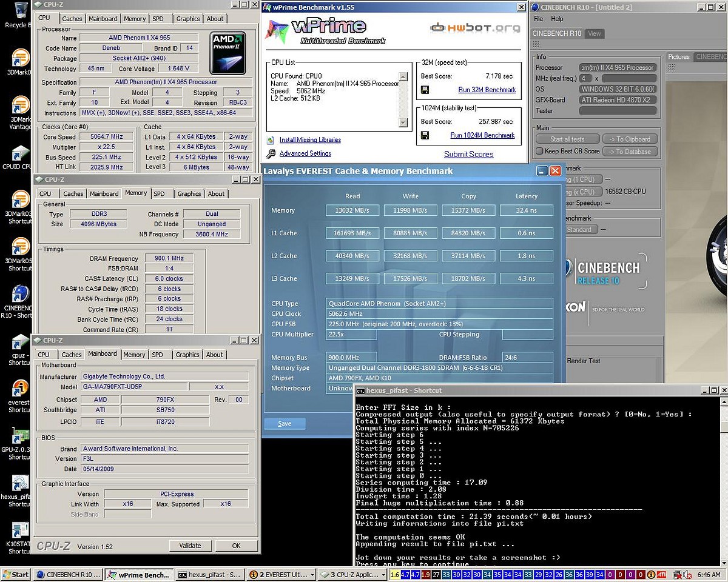Image resolution: width=728 pixels, height=582 pixels.
Task: Click the AMD Phenom II logo in CPU-Z
Action: coord(228,53)
